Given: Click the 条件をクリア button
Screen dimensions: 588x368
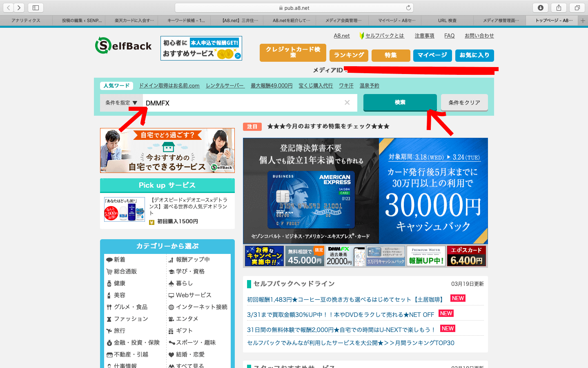Looking at the screenshot, I should pyautogui.click(x=464, y=102).
